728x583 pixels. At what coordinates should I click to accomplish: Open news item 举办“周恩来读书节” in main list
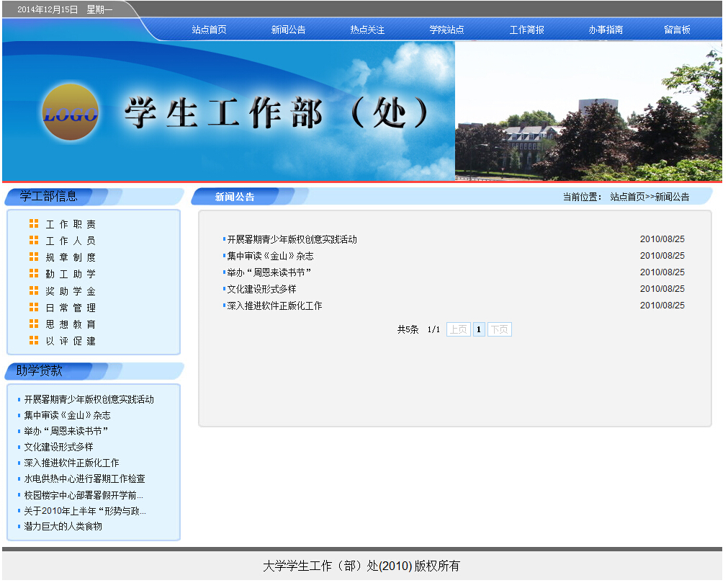[x=269, y=272]
